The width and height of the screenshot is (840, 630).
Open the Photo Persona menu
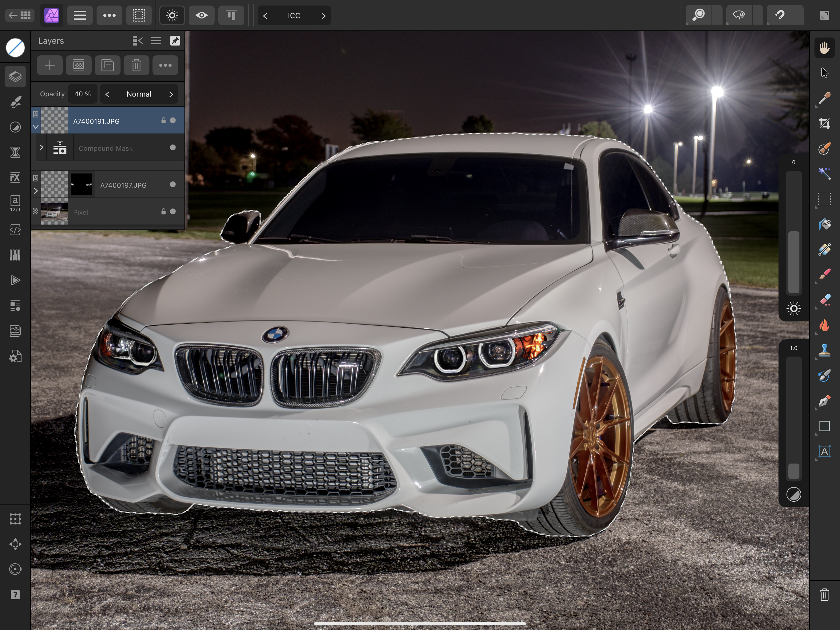click(52, 16)
